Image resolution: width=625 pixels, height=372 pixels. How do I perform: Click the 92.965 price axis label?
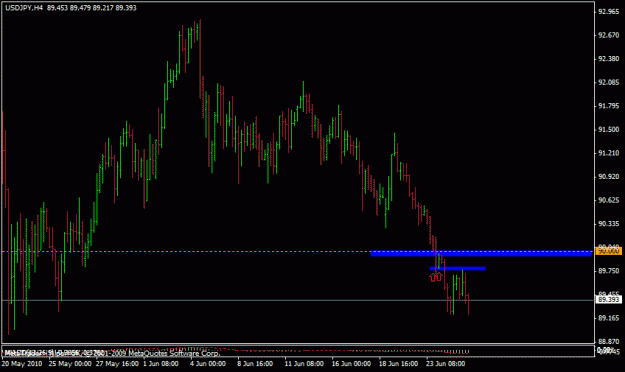[609, 12]
